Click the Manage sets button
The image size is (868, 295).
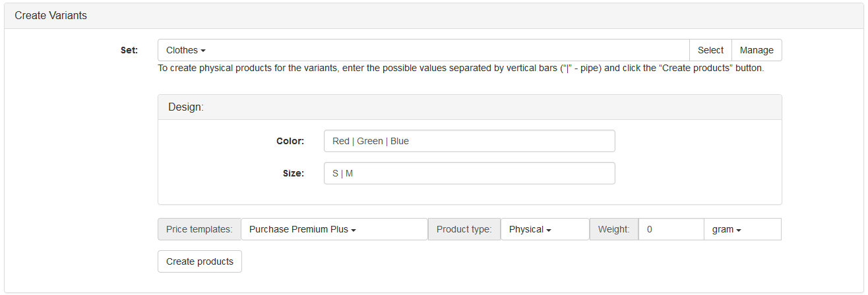[x=757, y=50]
